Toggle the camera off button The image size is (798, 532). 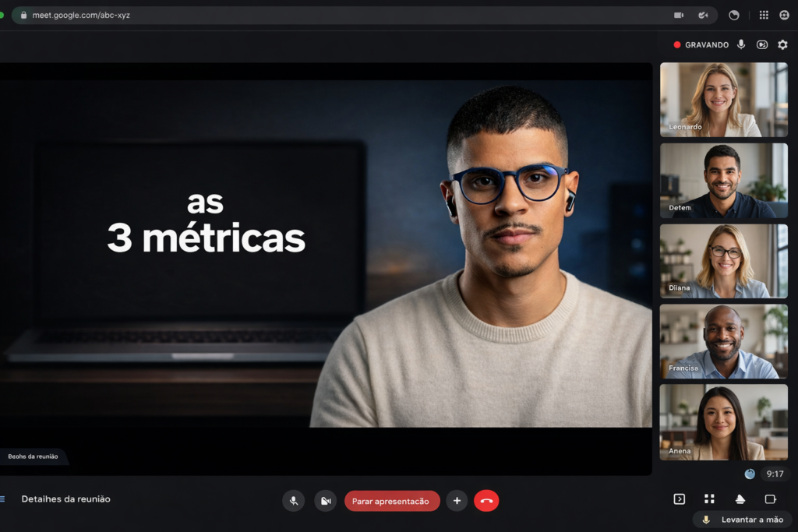(x=325, y=501)
